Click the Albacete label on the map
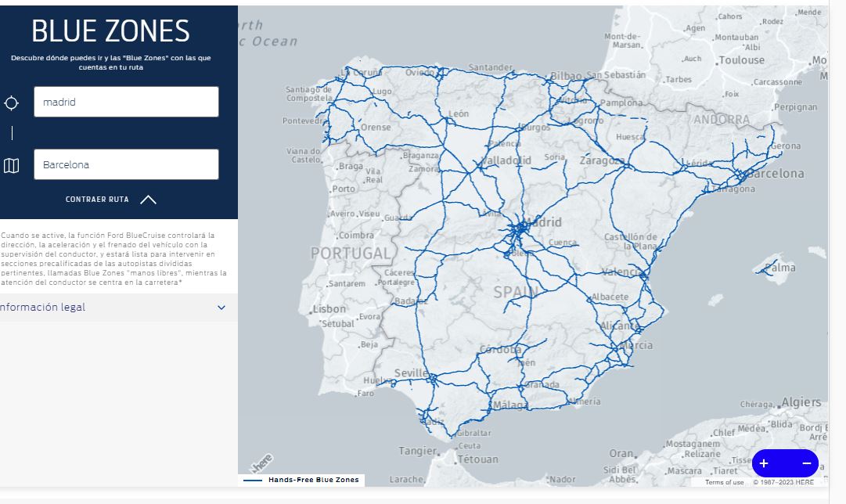Screen dimensions: 846x504 [610, 297]
